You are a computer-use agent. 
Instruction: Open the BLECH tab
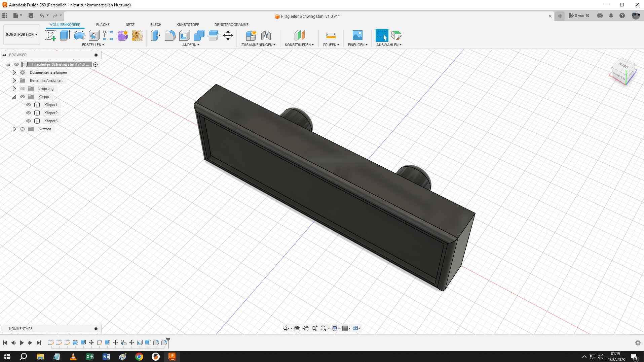[x=156, y=25]
